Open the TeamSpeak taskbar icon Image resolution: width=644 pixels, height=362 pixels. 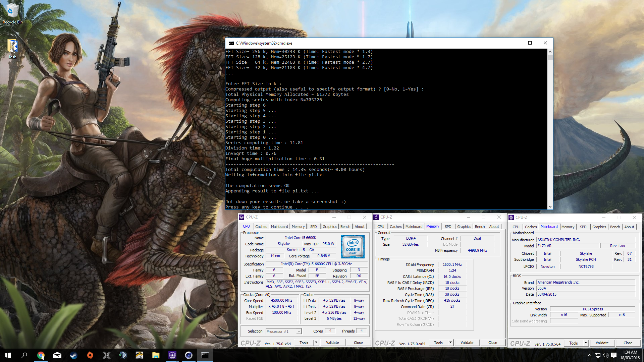pyautogui.click(x=123, y=355)
